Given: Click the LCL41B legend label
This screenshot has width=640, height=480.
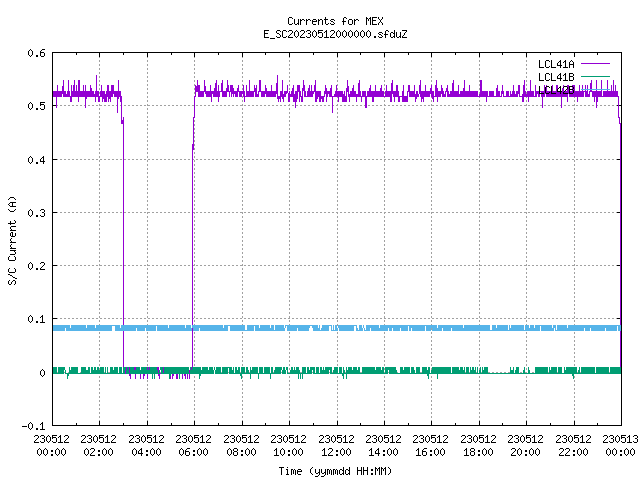Looking at the screenshot, I should (556, 77).
